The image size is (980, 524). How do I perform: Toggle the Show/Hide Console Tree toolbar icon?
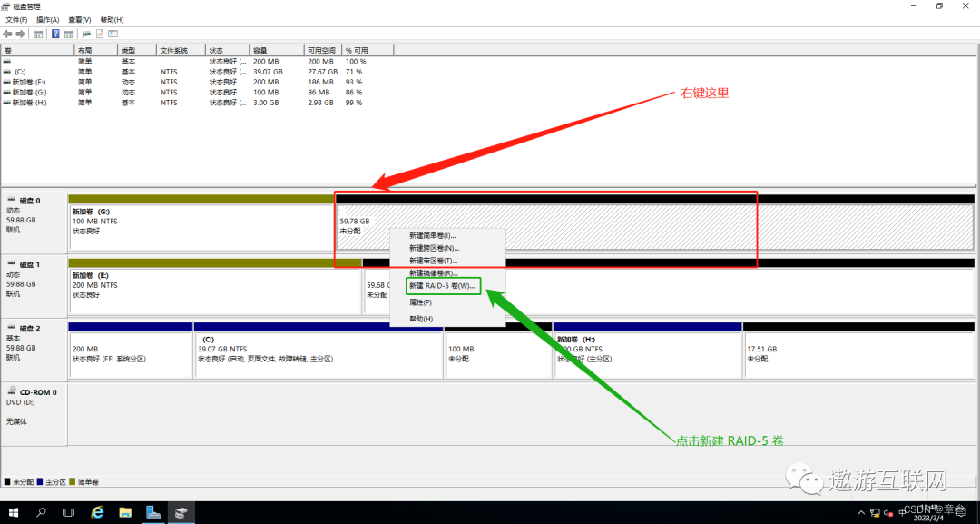[x=38, y=34]
